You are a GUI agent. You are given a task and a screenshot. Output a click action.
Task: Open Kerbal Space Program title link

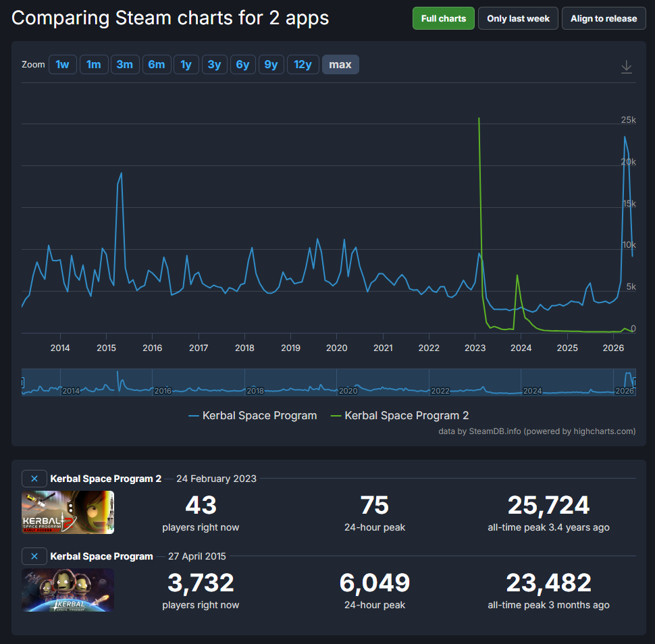101,556
